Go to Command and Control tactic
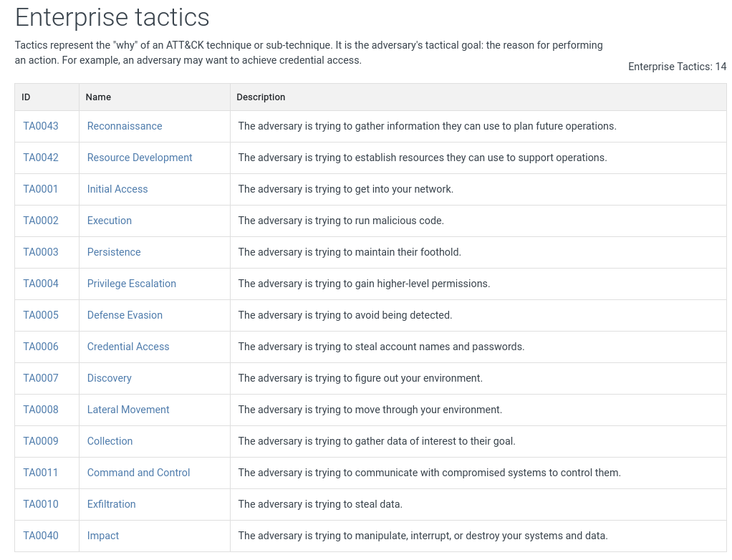The height and width of the screenshot is (560, 732). [139, 473]
